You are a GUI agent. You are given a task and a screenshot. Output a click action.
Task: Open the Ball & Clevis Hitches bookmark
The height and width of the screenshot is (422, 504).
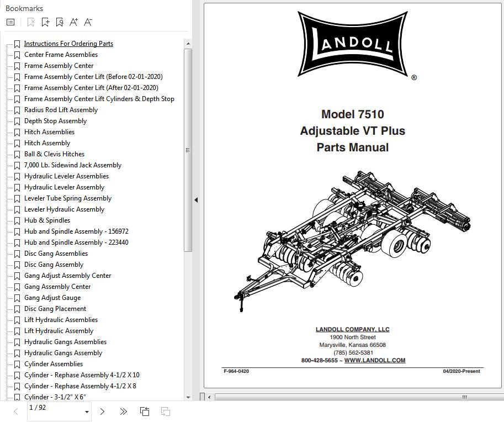click(54, 154)
